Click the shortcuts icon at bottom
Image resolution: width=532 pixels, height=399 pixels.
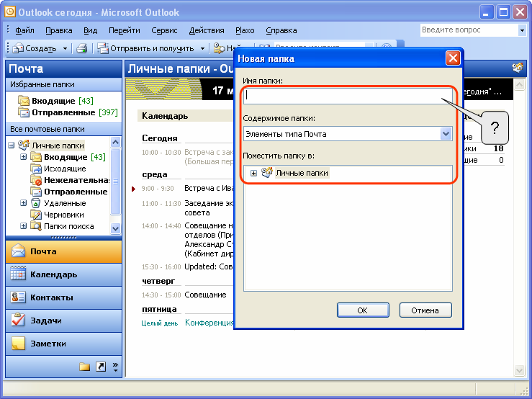click(101, 367)
